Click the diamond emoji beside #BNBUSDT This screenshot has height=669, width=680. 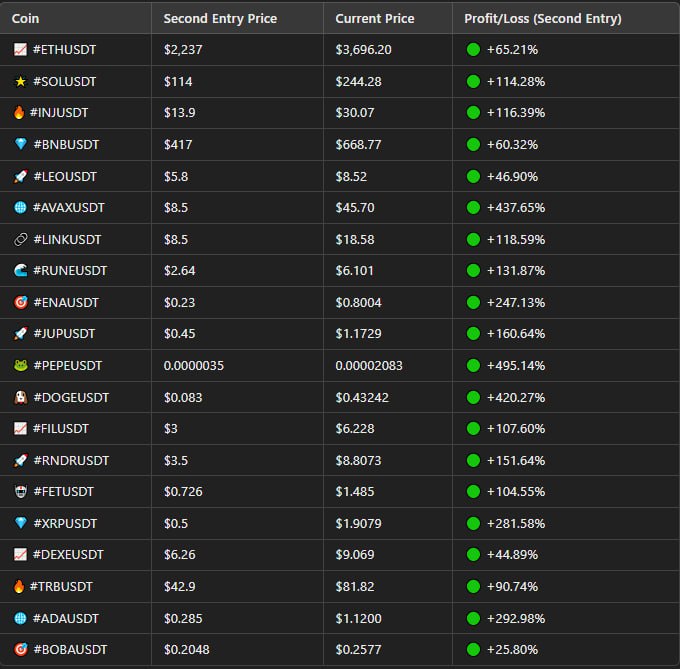pos(20,144)
